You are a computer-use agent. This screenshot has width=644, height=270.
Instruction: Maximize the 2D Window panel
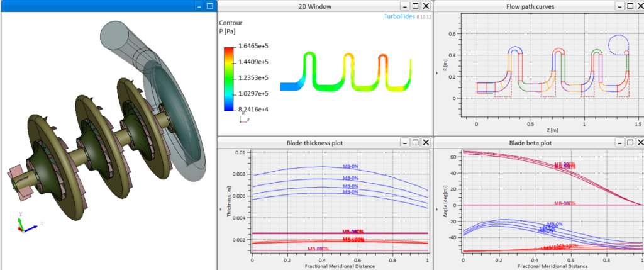pos(416,6)
